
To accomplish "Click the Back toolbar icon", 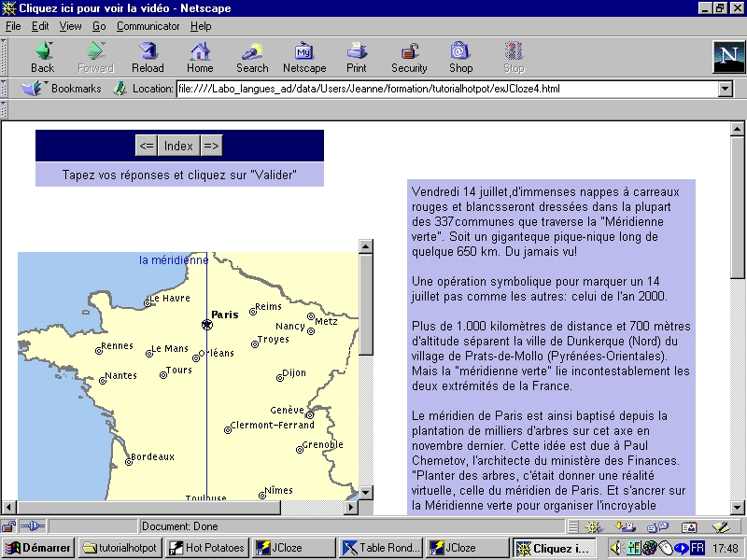I will (x=42, y=57).
